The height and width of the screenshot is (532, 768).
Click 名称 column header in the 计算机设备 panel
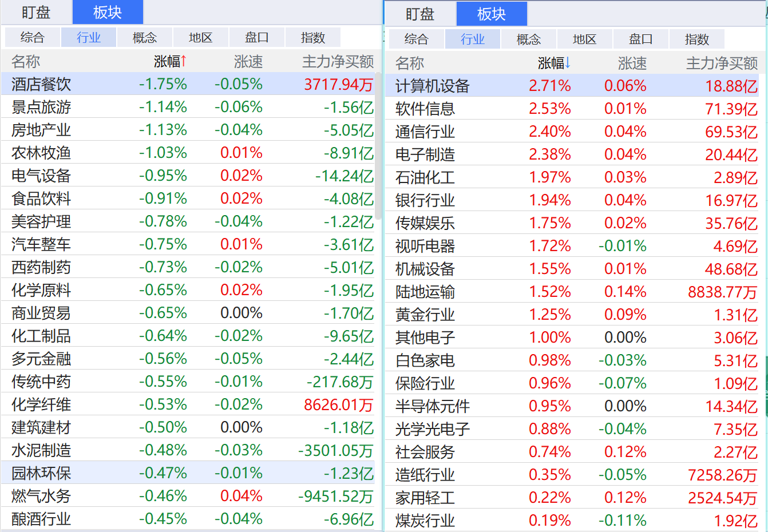tap(410, 63)
